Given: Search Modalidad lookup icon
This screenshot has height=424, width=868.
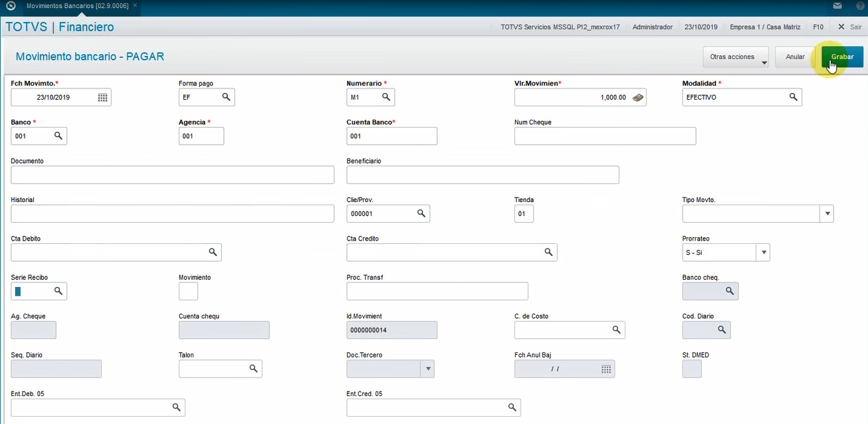Looking at the screenshot, I should (793, 97).
